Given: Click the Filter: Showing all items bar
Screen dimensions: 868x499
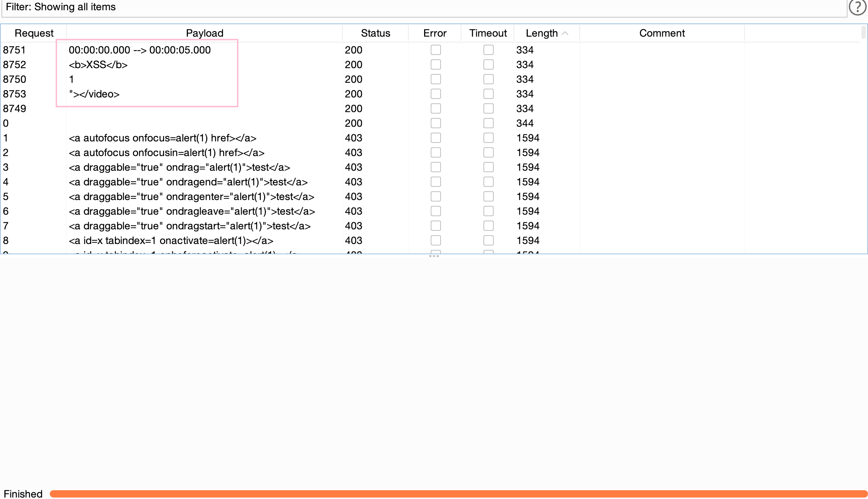Looking at the screenshot, I should pos(424,7).
